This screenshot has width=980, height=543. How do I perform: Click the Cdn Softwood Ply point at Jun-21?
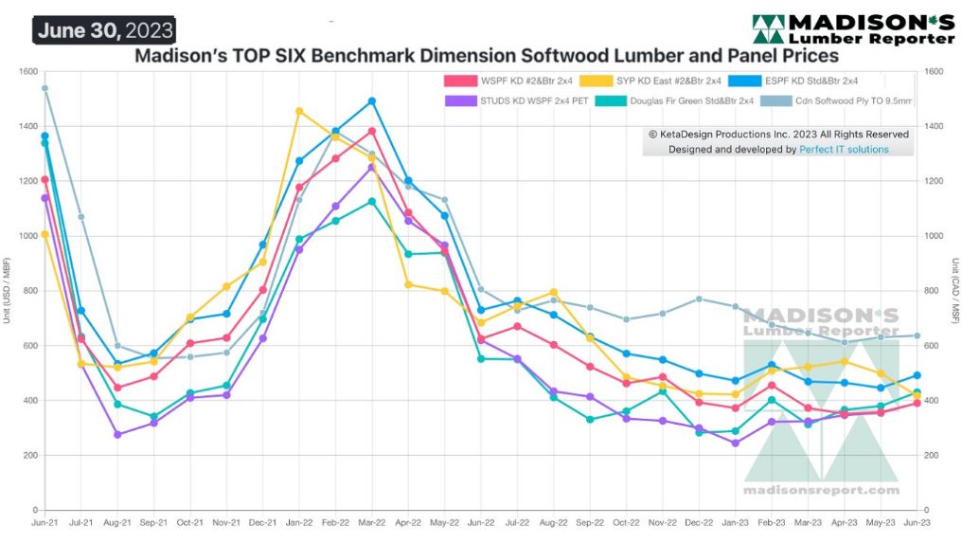(45, 88)
